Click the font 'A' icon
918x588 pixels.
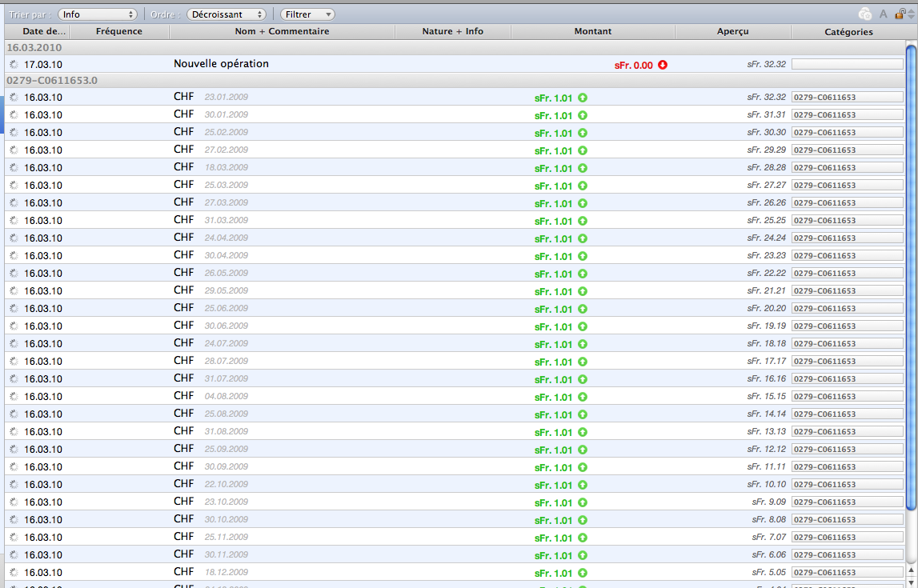coord(884,14)
